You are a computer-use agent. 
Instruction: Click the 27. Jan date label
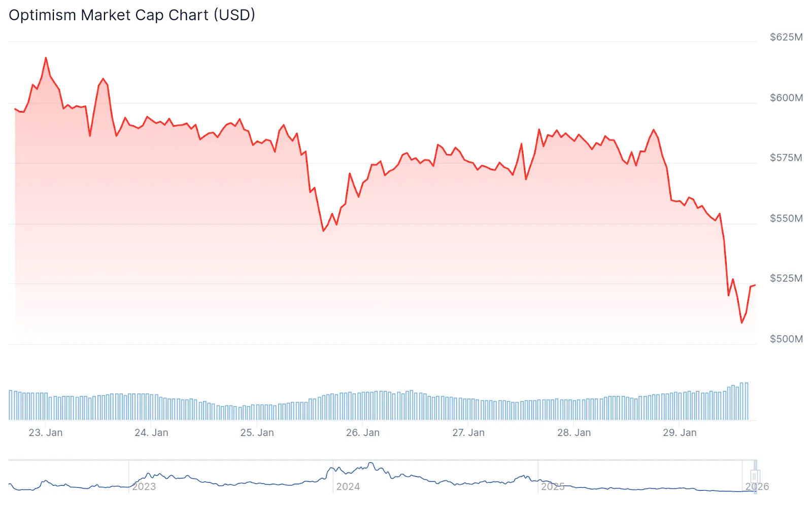pos(468,432)
